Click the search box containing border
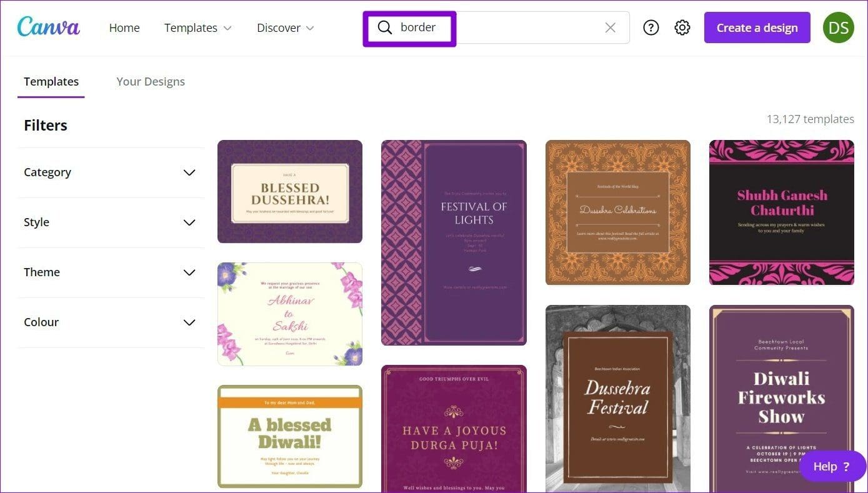This screenshot has height=493, width=868. coord(497,27)
